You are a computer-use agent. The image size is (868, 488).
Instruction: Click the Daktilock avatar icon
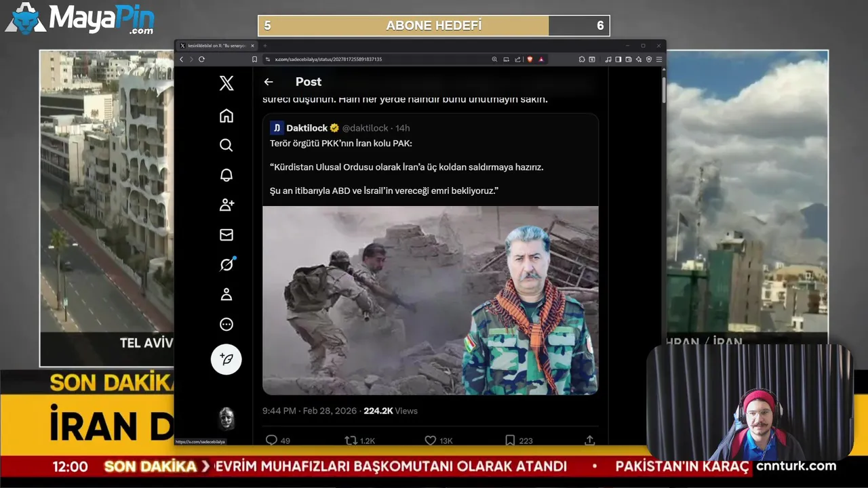[277, 127]
